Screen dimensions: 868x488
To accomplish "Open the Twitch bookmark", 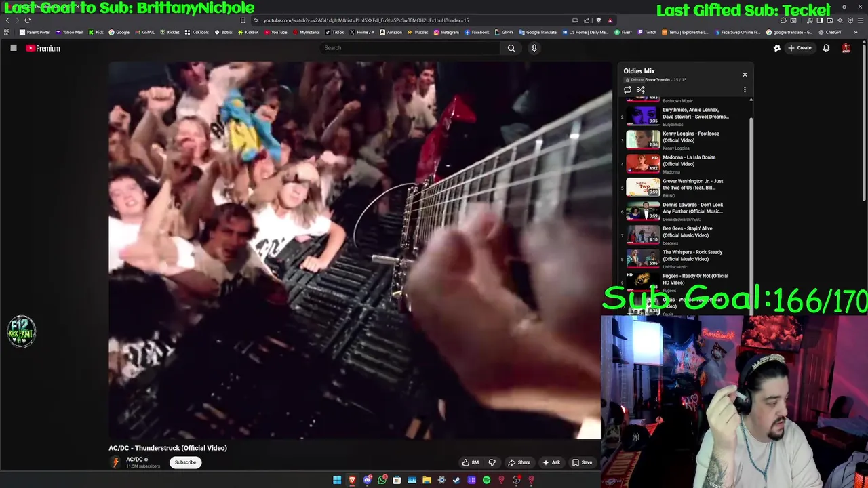I will click(647, 32).
